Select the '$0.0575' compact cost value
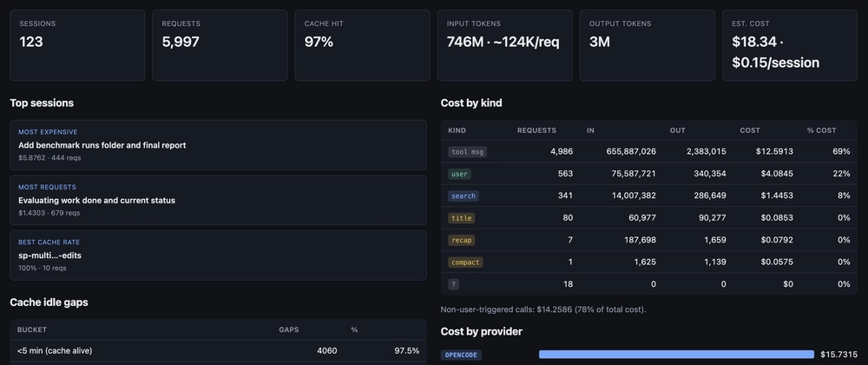Viewport: 868px width, 365px height. [777, 262]
